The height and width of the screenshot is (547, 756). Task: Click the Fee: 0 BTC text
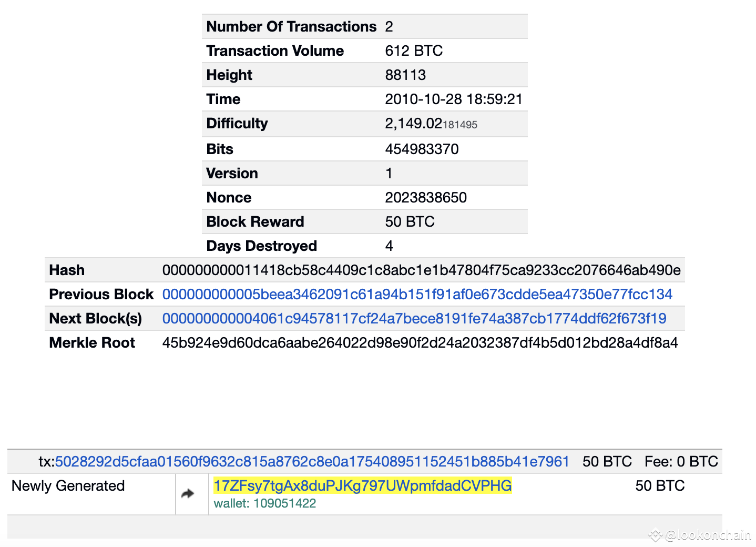(680, 461)
